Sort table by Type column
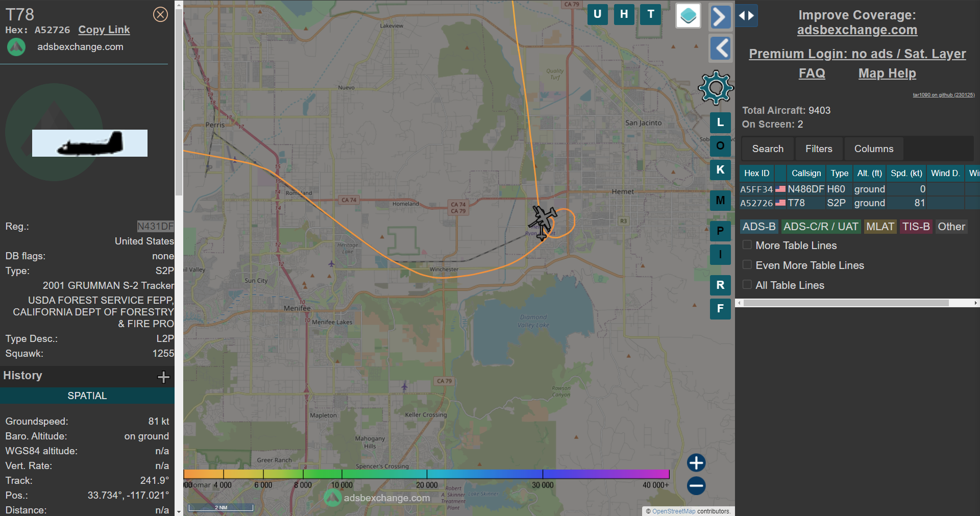The image size is (980, 516). pyautogui.click(x=839, y=174)
